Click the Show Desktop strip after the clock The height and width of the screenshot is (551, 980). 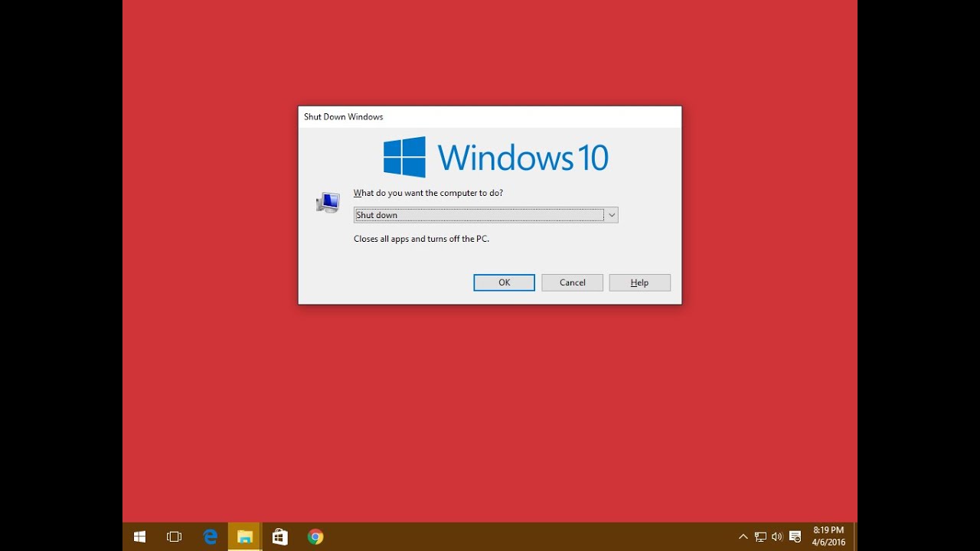(855, 537)
